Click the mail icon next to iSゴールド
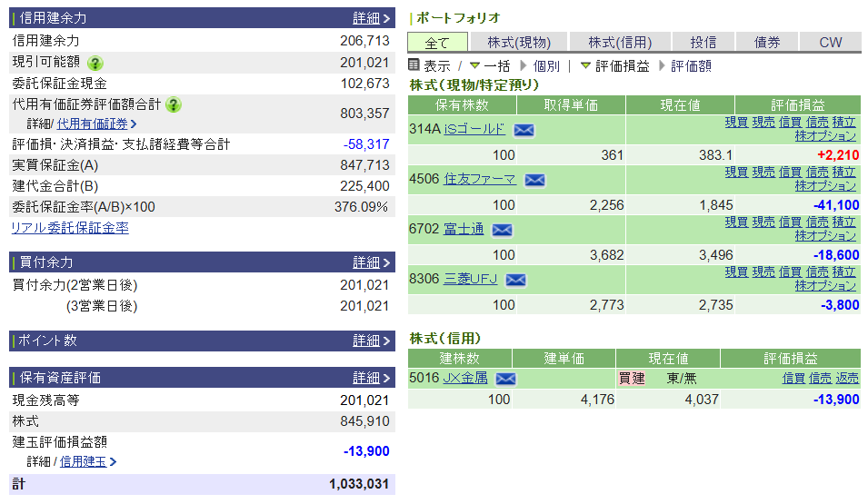The width and height of the screenshot is (868, 504). (x=524, y=130)
